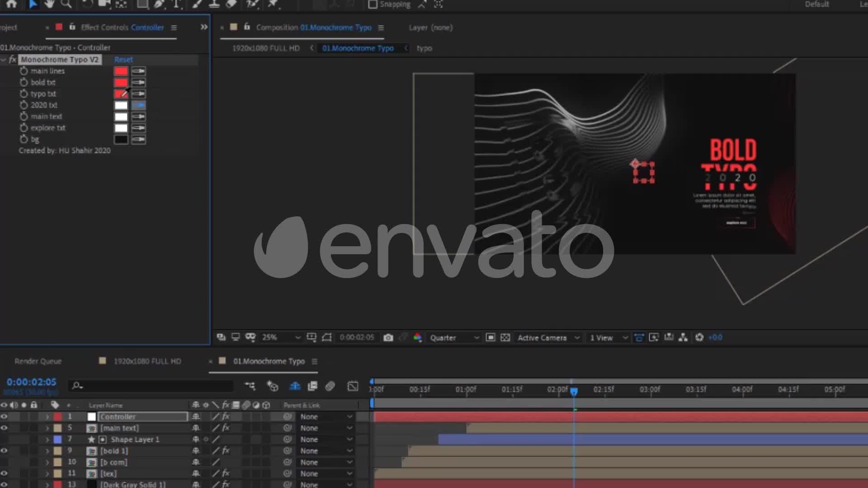Click Reset for Monochrome Typo V2
This screenshot has width=868, height=488.
coord(123,60)
